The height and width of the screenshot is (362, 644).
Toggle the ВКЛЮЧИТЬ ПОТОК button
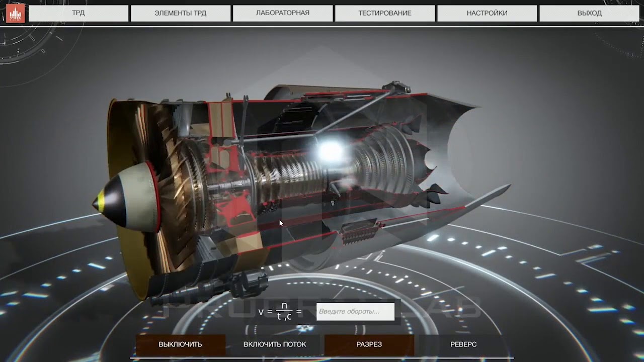coord(275,344)
